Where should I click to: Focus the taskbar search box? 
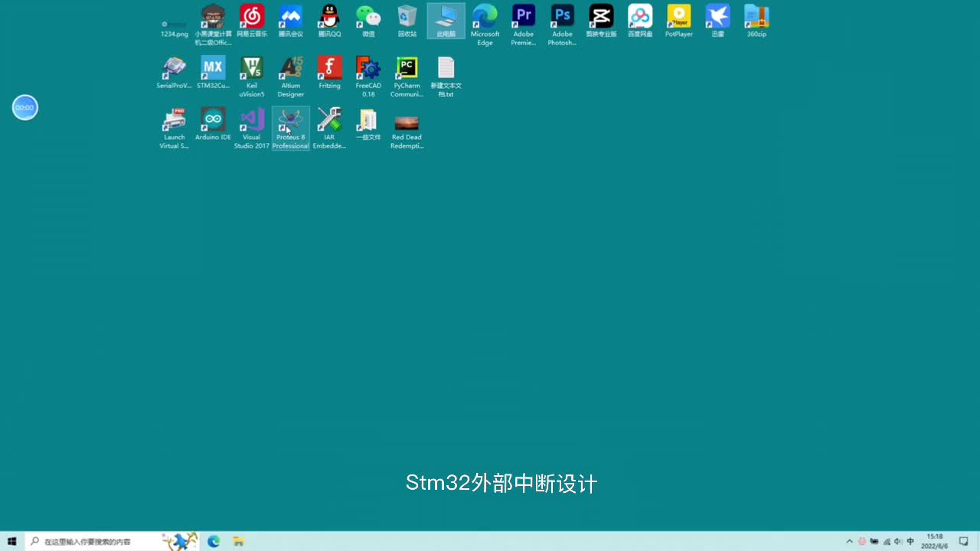point(113,541)
